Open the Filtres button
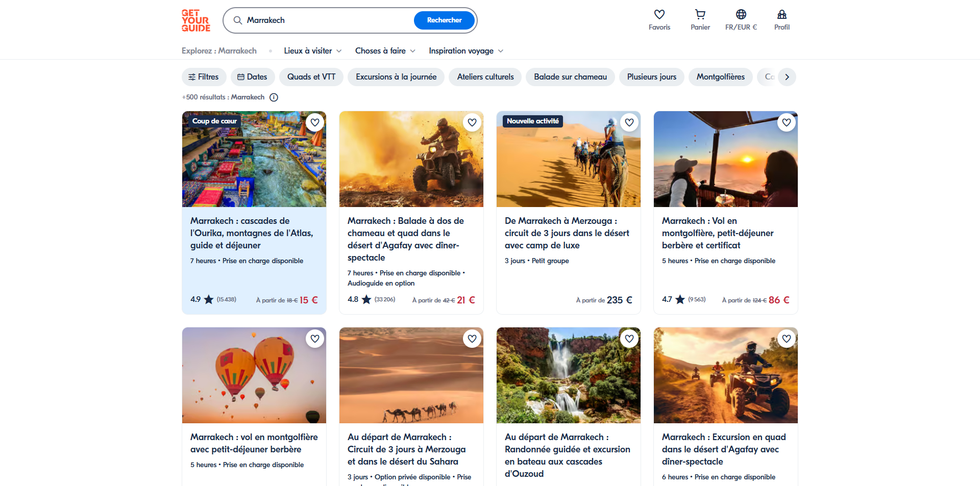This screenshot has width=980, height=486. [204, 77]
